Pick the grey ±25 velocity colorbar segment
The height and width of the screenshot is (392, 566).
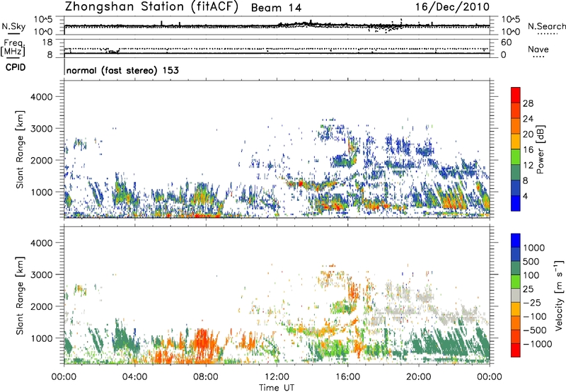[x=516, y=295]
